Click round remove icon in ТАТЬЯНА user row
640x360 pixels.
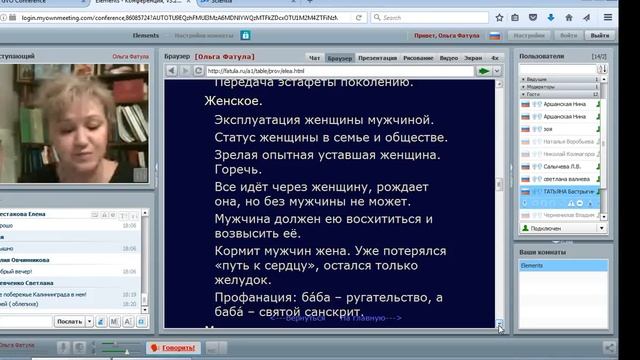580,203
